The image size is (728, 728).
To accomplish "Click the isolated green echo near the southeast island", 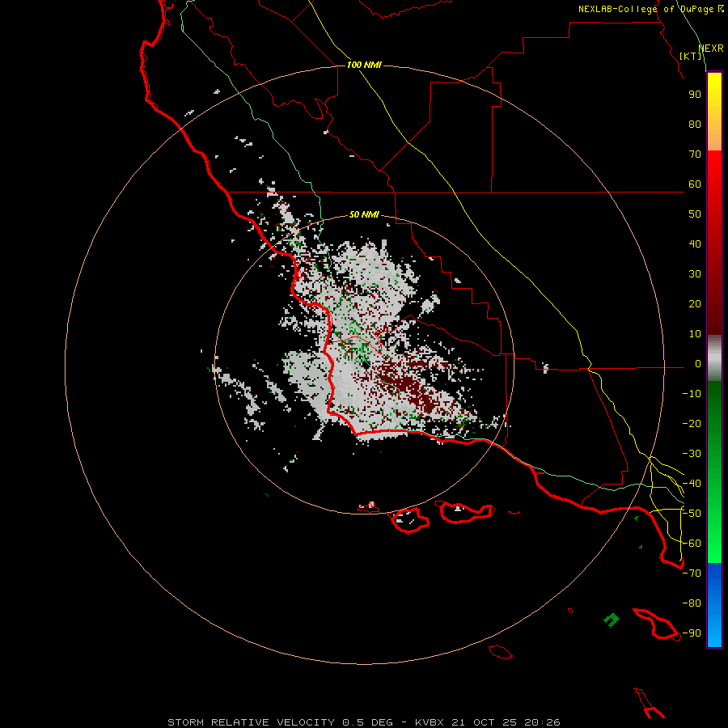I will click(x=612, y=620).
